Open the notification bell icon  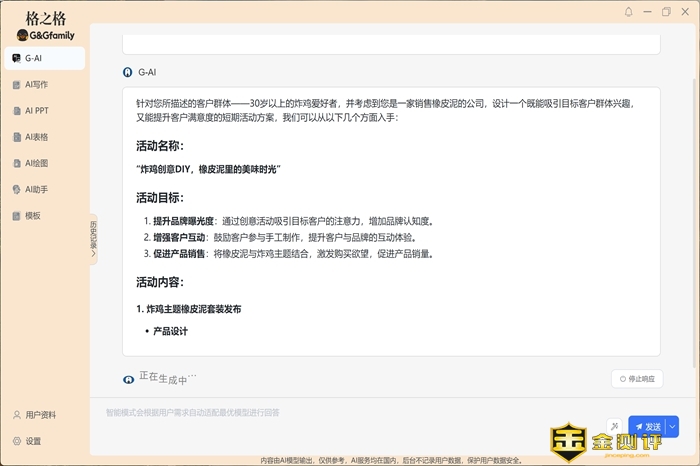628,12
